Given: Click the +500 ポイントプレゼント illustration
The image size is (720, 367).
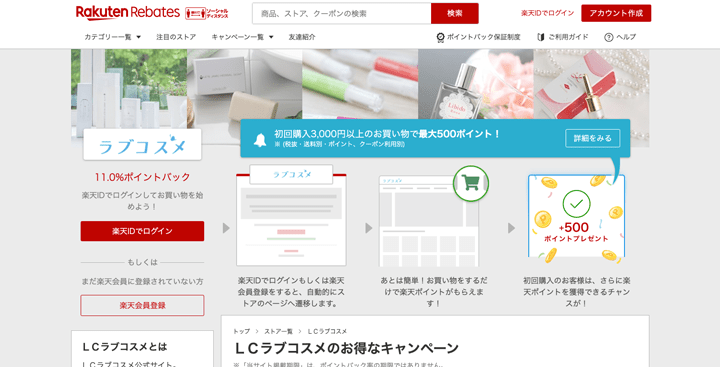Looking at the screenshot, I should [576, 218].
